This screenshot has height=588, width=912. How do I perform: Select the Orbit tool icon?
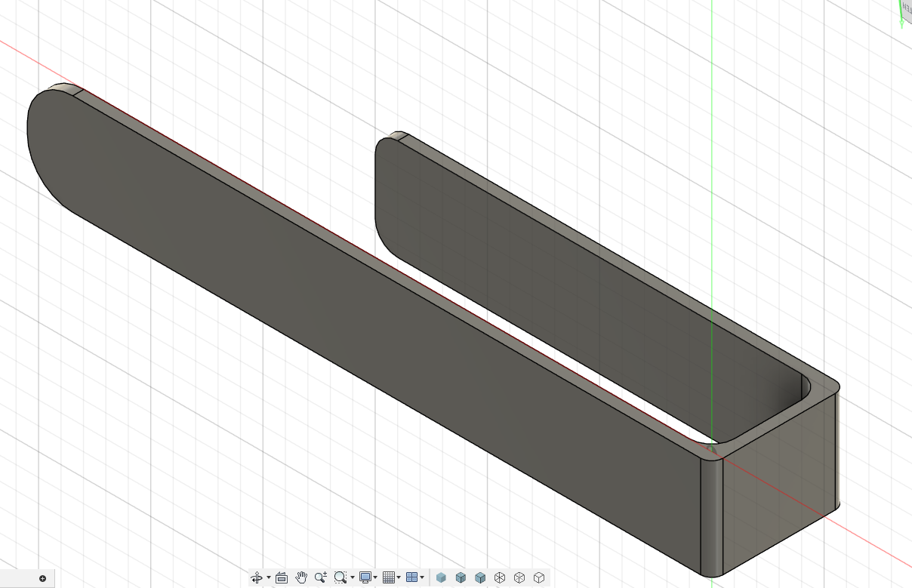(257, 577)
